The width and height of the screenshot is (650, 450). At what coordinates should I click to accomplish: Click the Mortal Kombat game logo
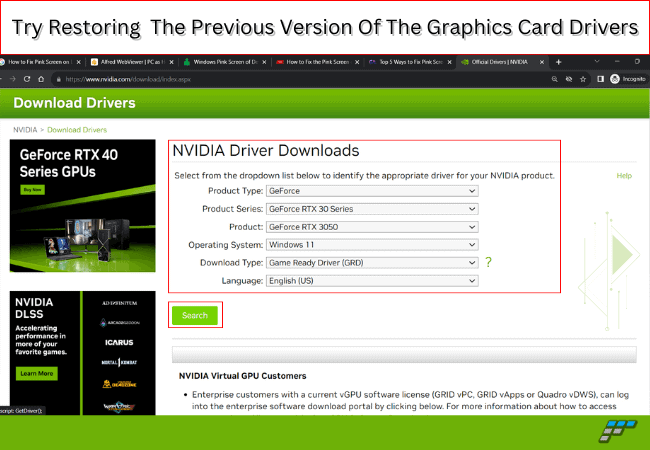119,363
